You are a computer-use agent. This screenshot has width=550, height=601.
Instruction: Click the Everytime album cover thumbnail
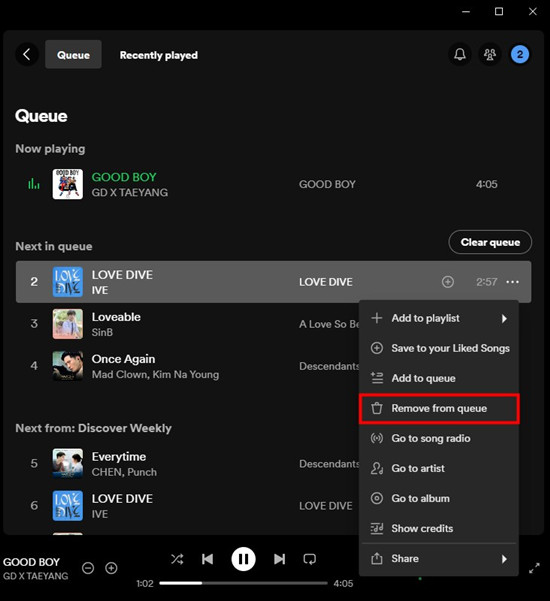tap(67, 463)
